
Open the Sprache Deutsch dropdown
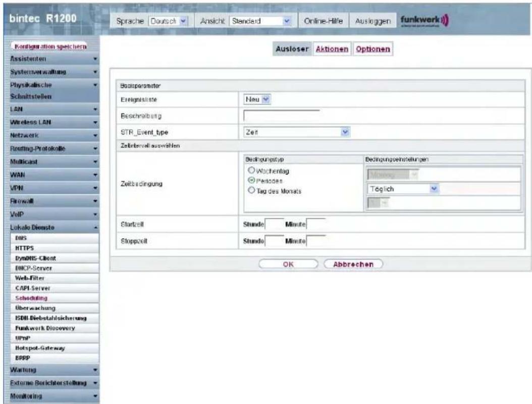[x=169, y=21]
